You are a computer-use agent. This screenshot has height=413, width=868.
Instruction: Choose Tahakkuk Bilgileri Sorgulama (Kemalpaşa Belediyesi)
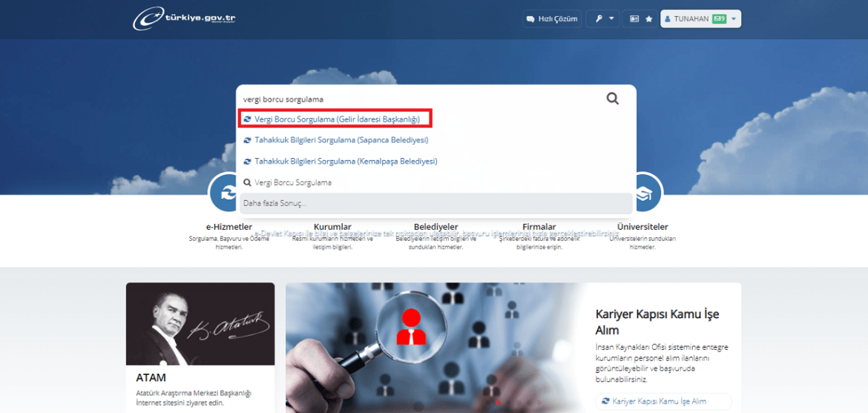pyautogui.click(x=345, y=161)
